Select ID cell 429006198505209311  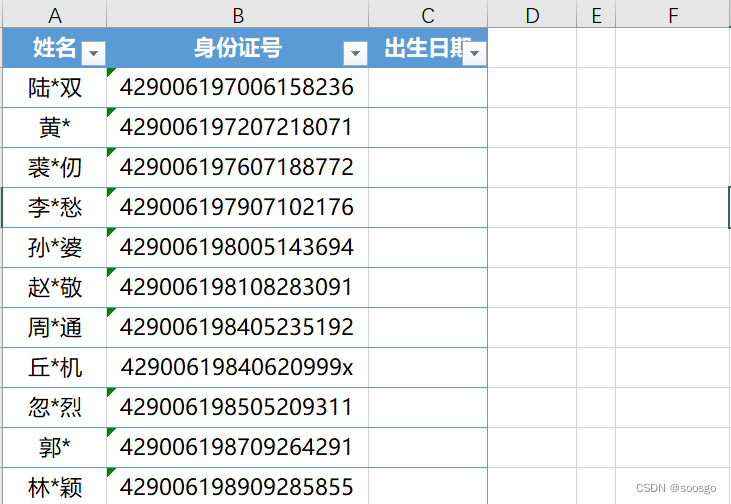(x=238, y=407)
